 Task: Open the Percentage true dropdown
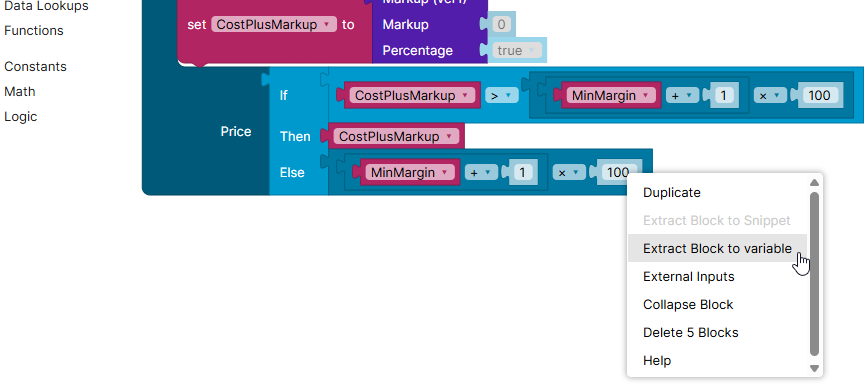pos(516,50)
